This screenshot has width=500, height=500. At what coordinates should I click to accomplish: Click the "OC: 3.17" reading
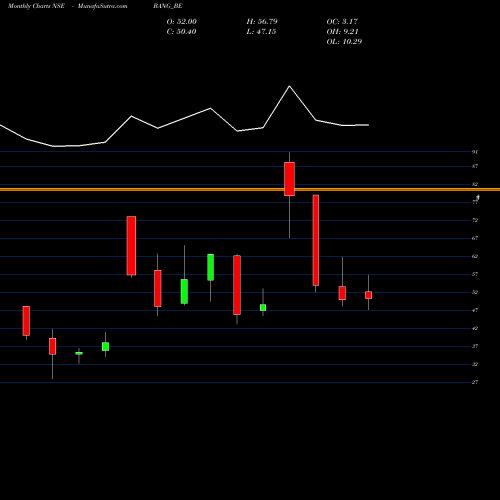[342, 22]
